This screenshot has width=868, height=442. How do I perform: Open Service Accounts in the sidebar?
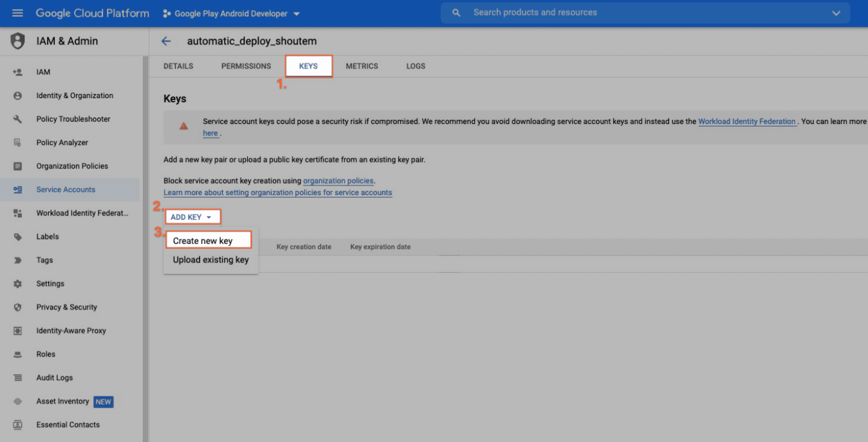[66, 190]
